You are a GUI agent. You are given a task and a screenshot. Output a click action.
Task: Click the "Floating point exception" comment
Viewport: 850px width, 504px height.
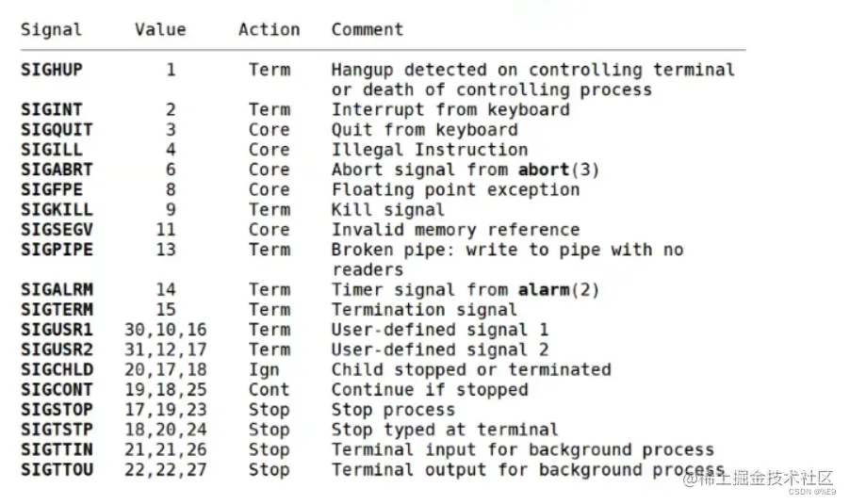455,189
